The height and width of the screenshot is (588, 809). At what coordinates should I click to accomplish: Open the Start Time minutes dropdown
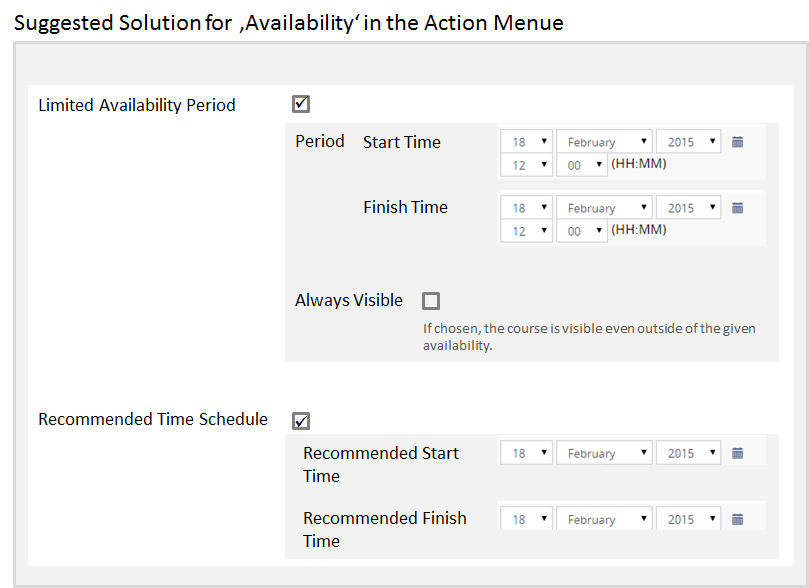(x=582, y=165)
